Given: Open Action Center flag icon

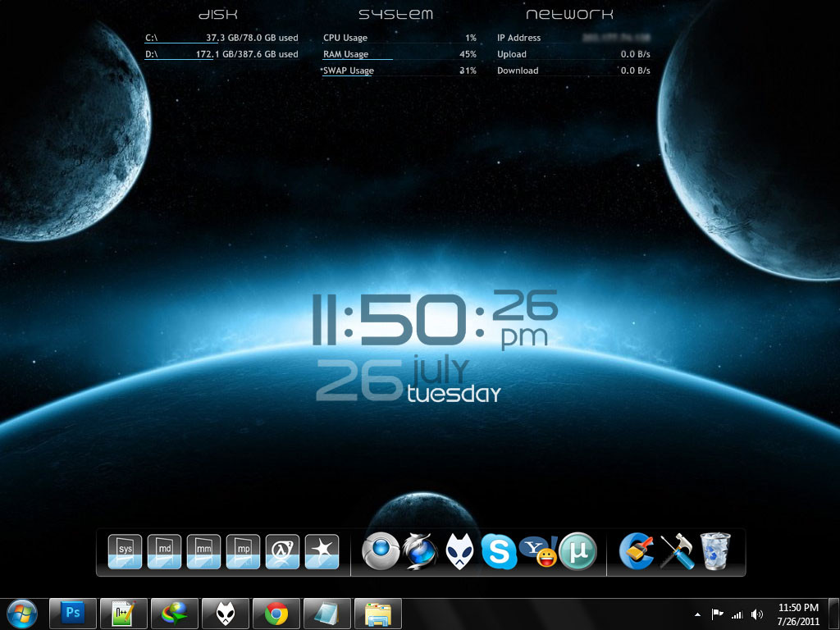Looking at the screenshot, I should coord(717,614).
